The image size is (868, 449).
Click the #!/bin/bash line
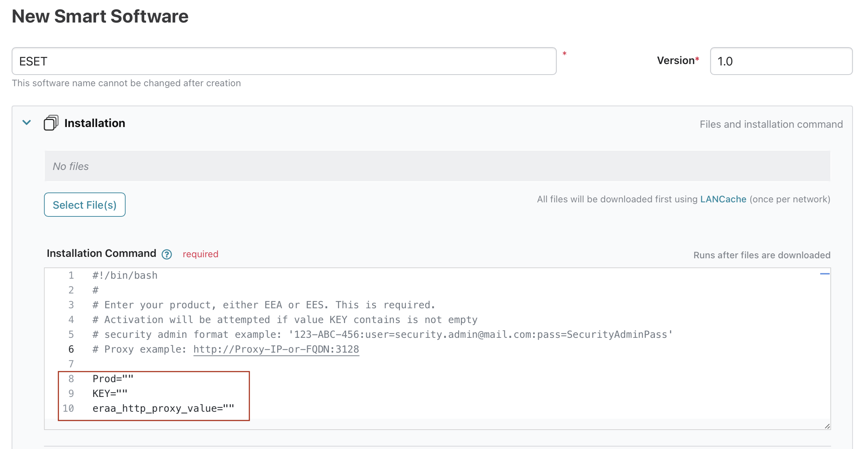[125, 275]
